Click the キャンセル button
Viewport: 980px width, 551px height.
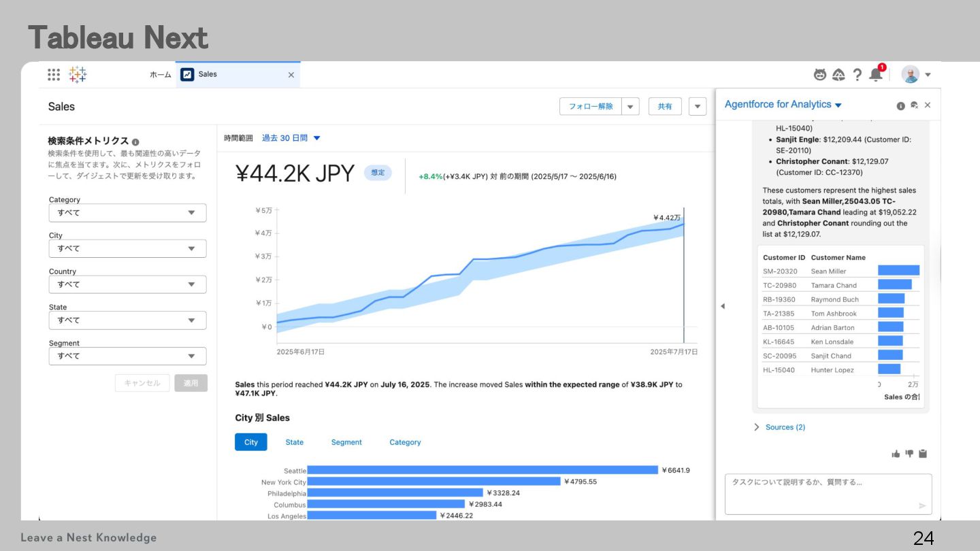[142, 383]
